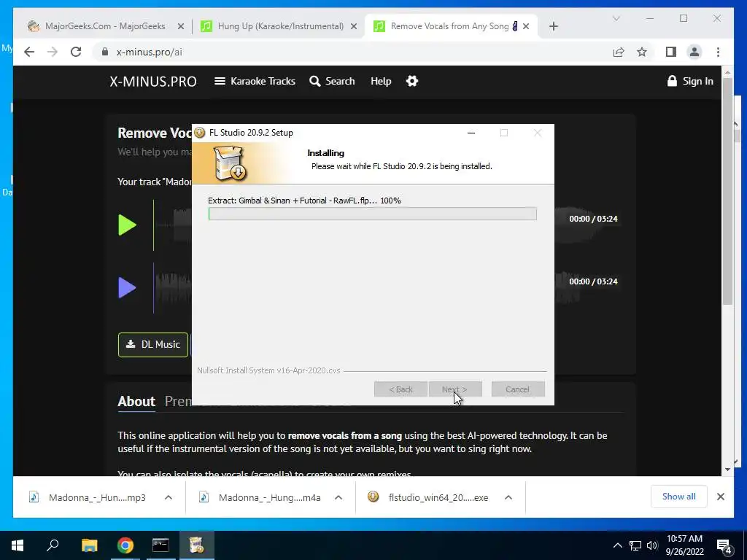
Task: Click the DL Music download button
Action: 153,344
